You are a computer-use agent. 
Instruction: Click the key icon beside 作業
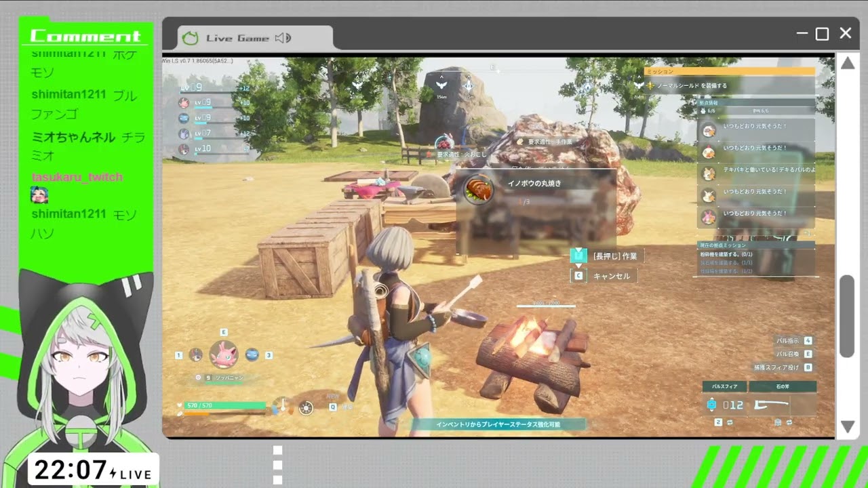coord(578,256)
